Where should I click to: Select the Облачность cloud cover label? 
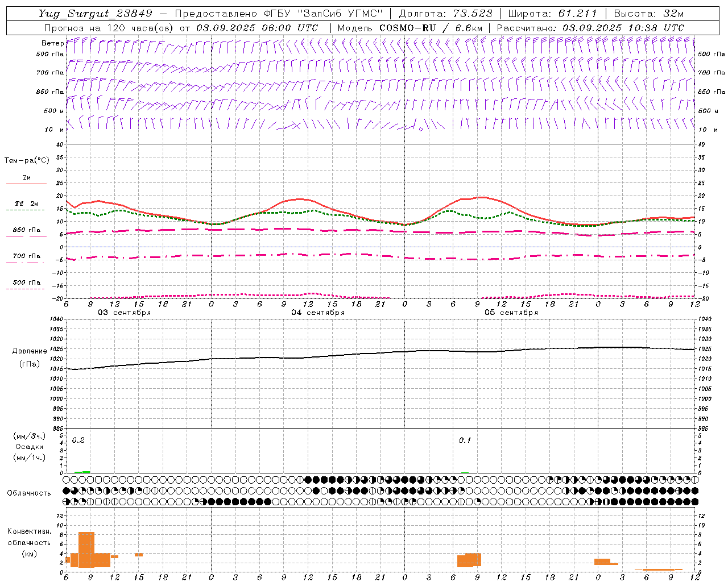[x=29, y=493]
